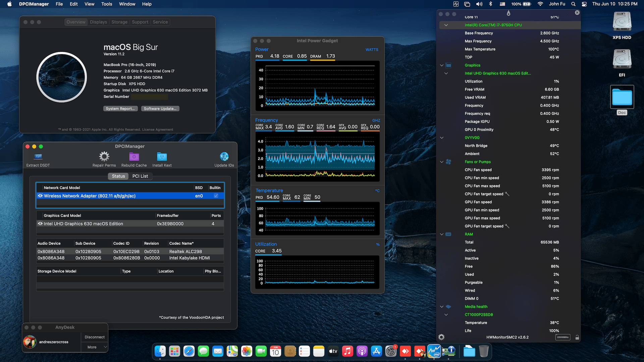Click eye icon beside Intel UHD Graphics 630
Image resolution: width=644 pixels, height=362 pixels.
40,224
